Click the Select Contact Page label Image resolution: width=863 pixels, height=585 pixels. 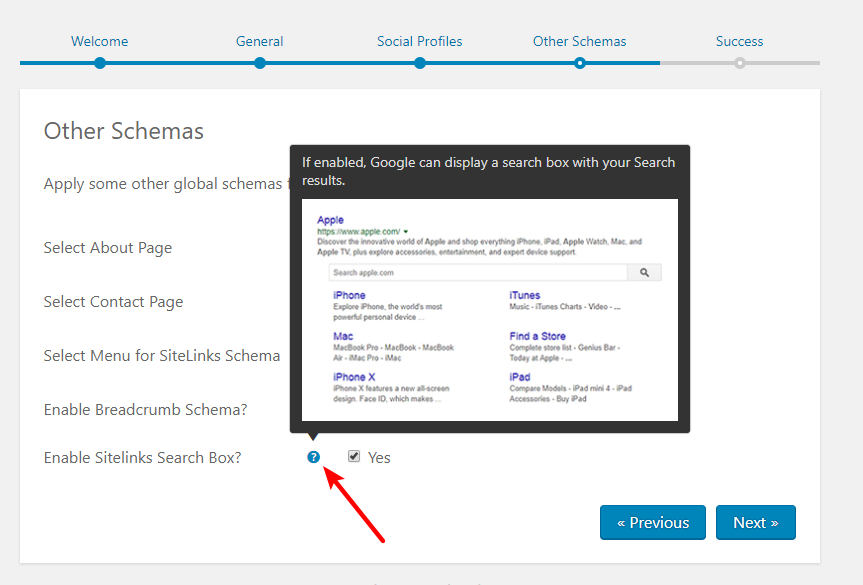point(113,302)
